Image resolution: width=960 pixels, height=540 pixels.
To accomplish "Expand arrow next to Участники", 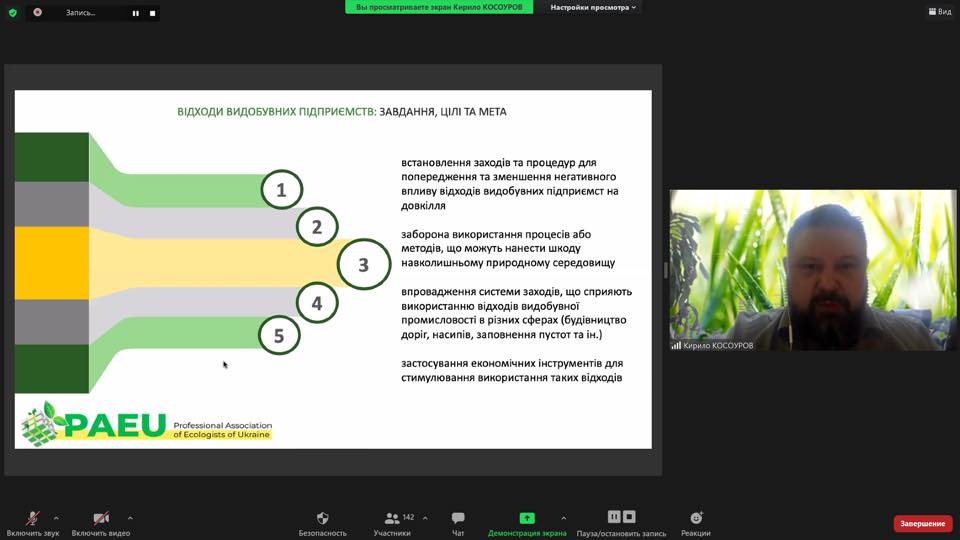I will 425,518.
